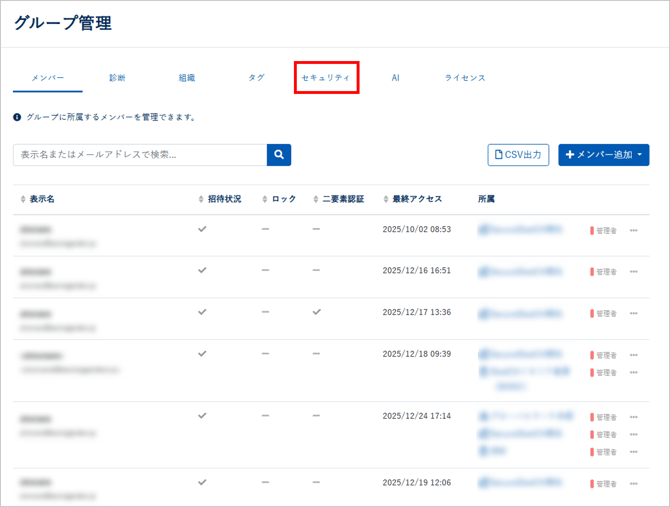Click the 所属 column header
The height and width of the screenshot is (507, 670).
click(x=486, y=199)
